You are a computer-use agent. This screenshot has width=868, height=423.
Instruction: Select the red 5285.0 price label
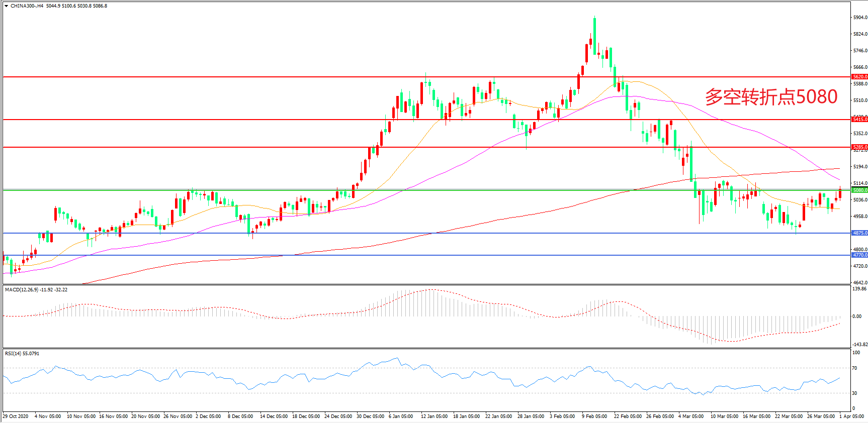859,147
